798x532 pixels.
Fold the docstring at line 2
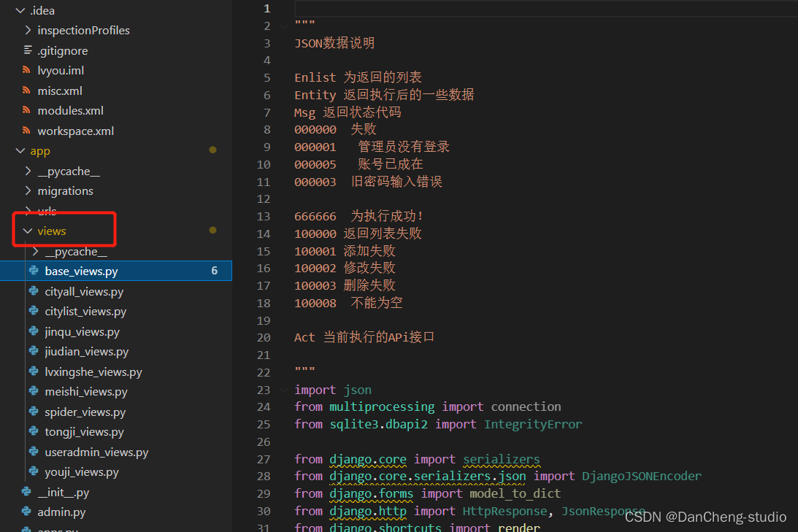tap(285, 26)
